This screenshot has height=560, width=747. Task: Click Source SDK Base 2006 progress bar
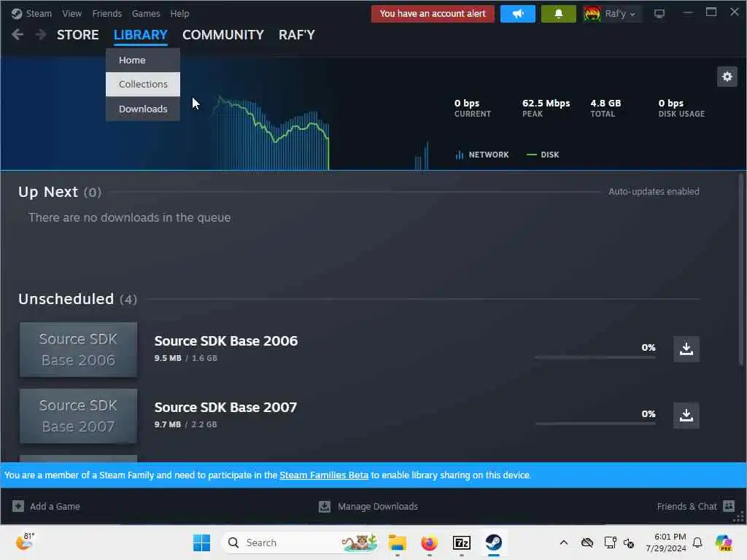(x=595, y=357)
